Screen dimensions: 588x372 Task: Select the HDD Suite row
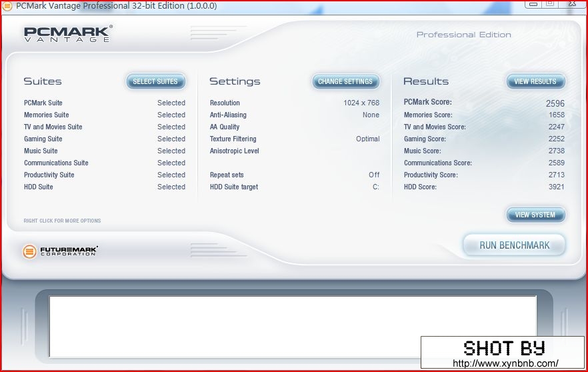coord(105,187)
